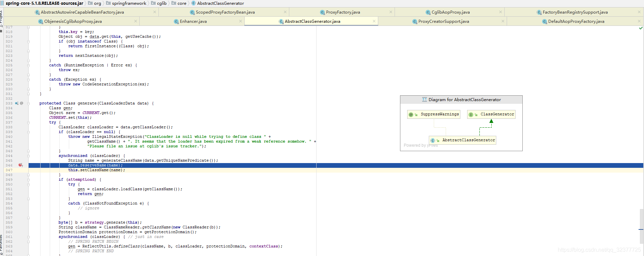Close the AbstractClassGenerator.java tab

click(374, 21)
